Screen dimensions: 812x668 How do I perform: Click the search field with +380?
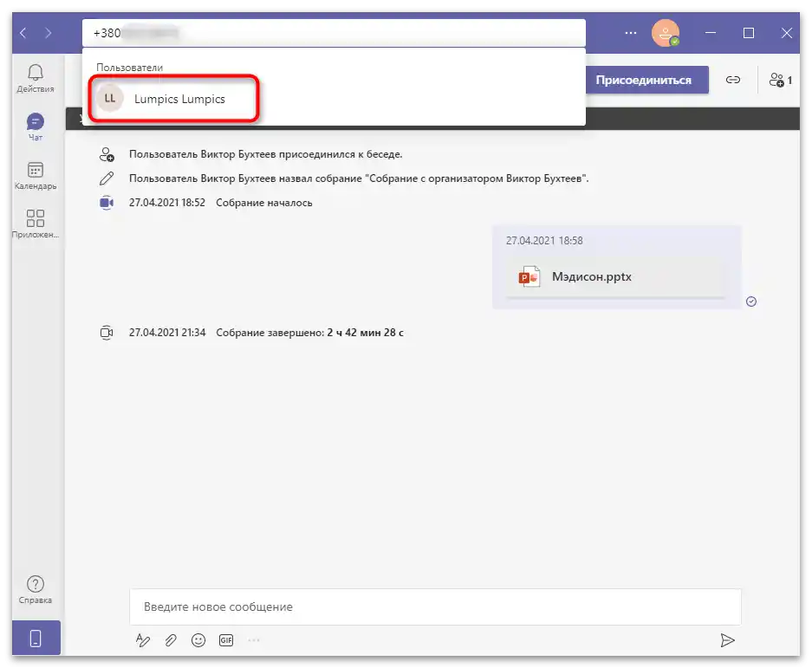coord(334,33)
